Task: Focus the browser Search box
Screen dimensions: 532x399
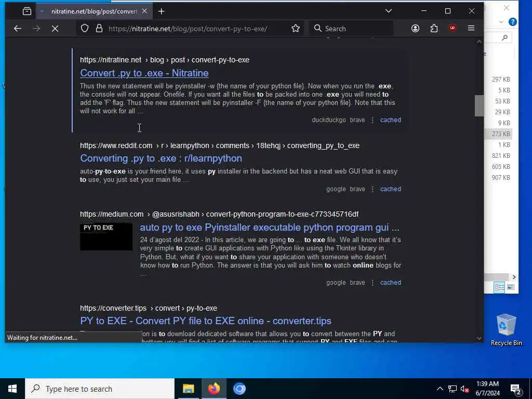Action: coord(352,29)
